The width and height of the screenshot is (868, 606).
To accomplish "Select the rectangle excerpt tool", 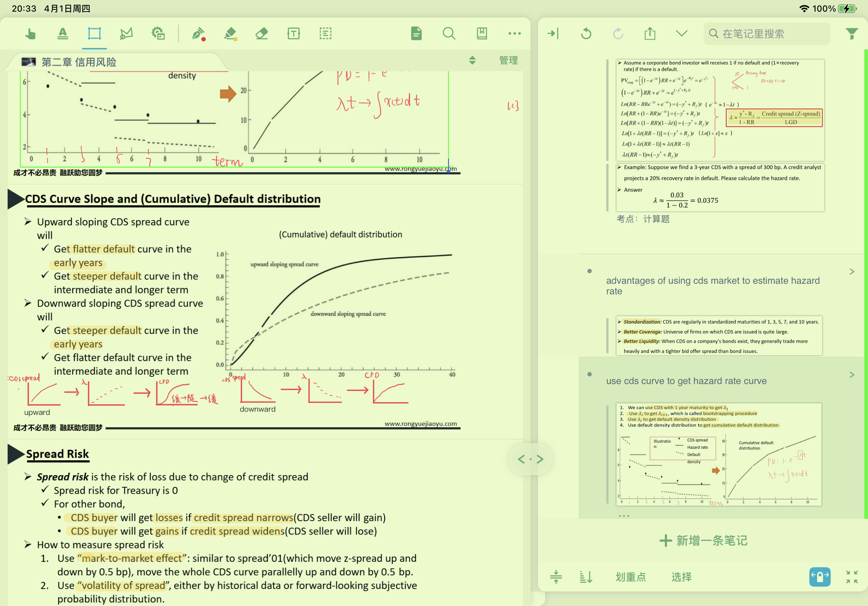I will click(94, 34).
